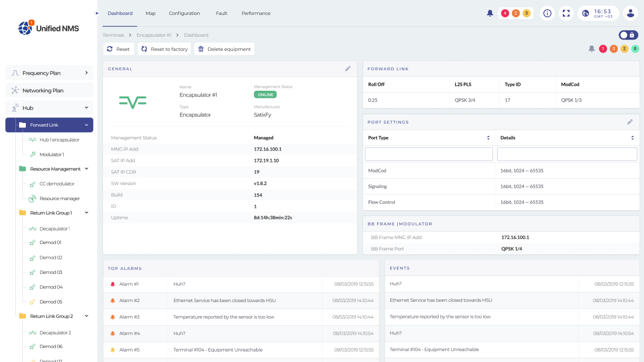Screen dimensions: 644x362
Task: Click the Details filter input field
Action: (567, 154)
